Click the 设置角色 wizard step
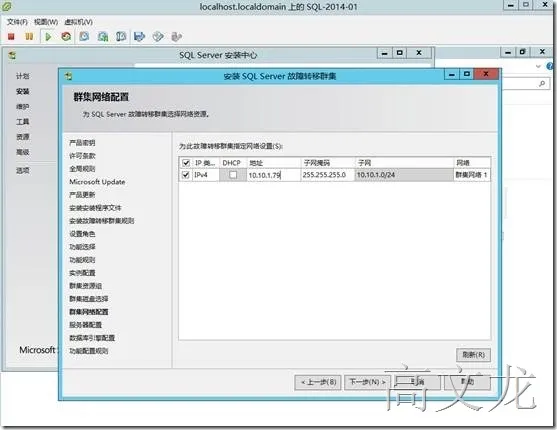The image size is (557, 430). pyautogui.click(x=82, y=234)
